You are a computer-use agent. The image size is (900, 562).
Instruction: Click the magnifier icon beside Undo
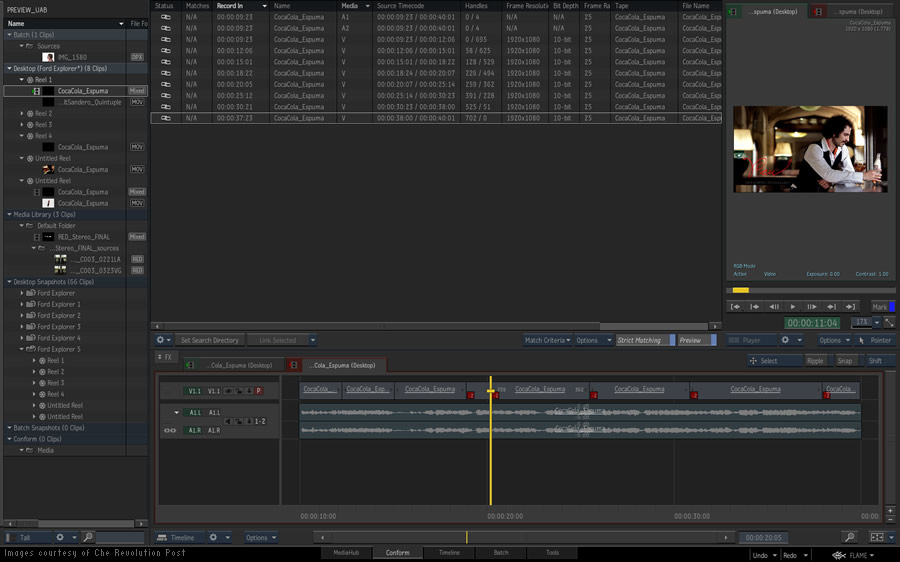pos(849,538)
